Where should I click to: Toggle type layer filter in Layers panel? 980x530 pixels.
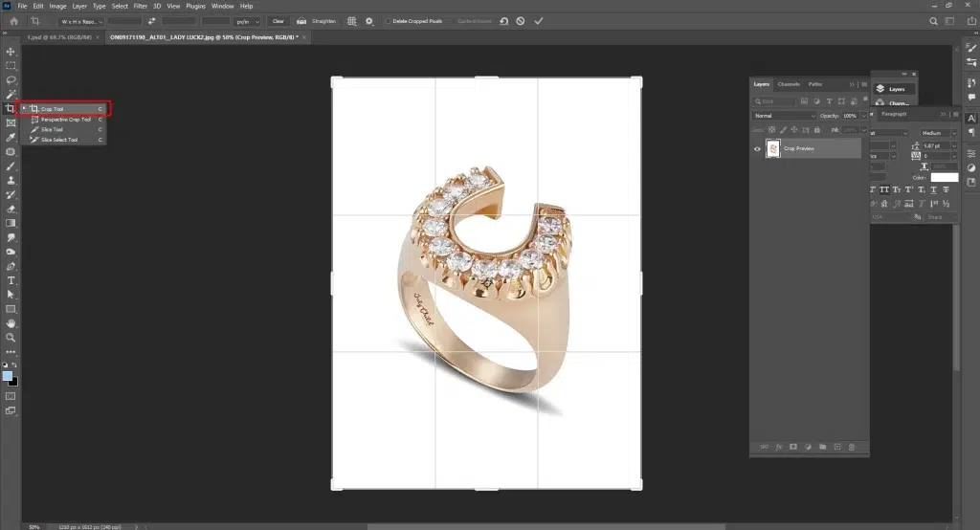point(830,101)
